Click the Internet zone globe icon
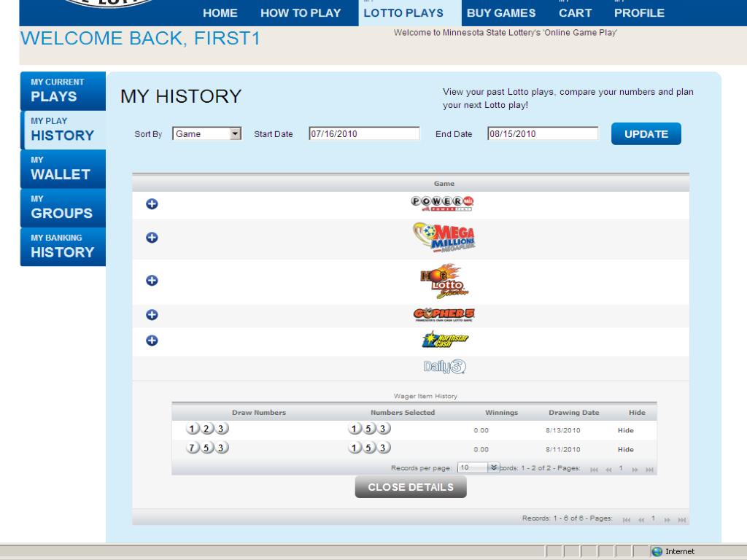 pos(657,551)
